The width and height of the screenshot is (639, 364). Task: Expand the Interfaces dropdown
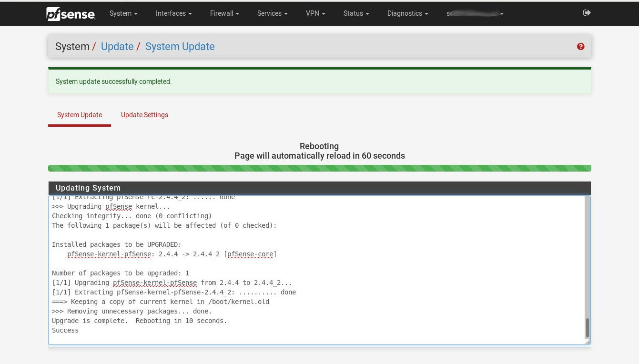point(173,13)
